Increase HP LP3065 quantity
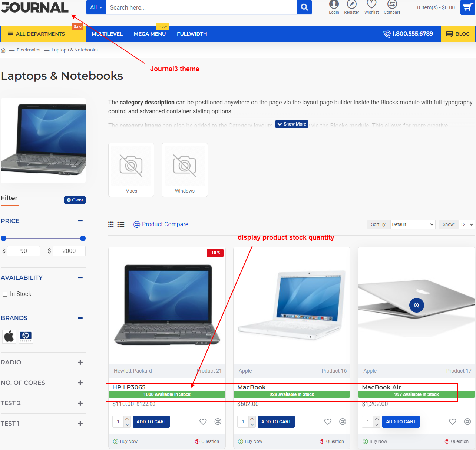 tap(127, 419)
